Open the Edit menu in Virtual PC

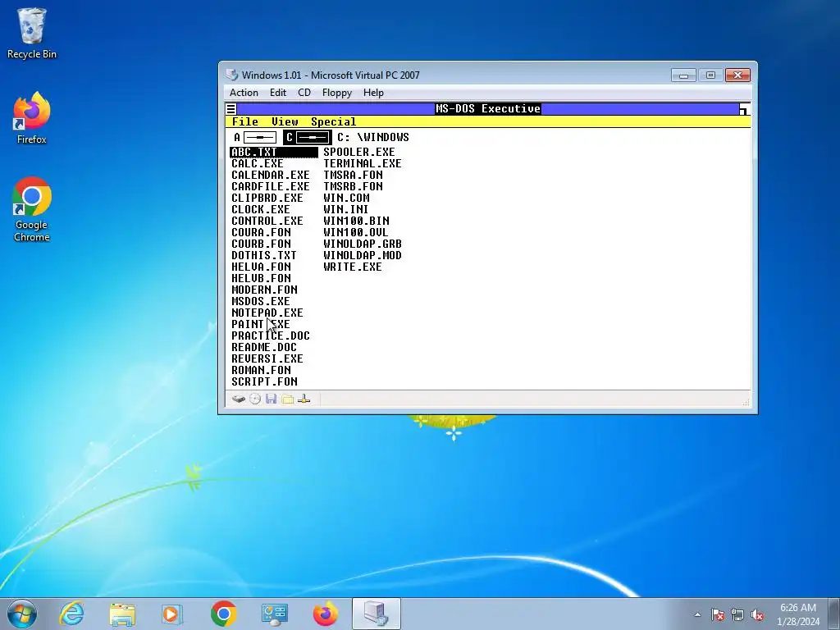click(x=277, y=93)
